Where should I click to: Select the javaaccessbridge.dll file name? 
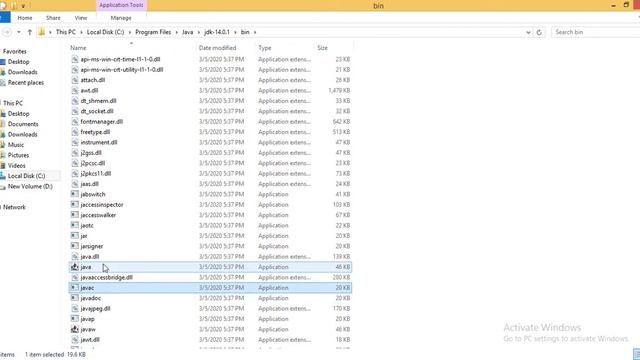[x=107, y=278]
